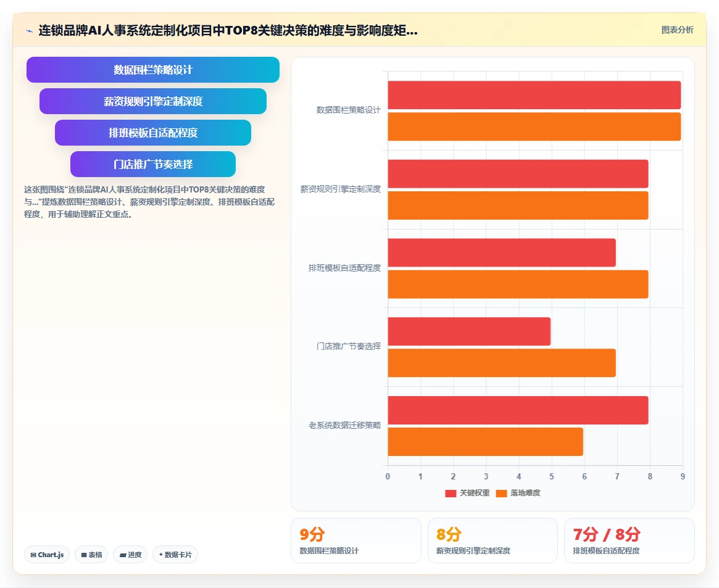
Task: Click the red 关键权重 legend swatch
Action: click(451, 493)
